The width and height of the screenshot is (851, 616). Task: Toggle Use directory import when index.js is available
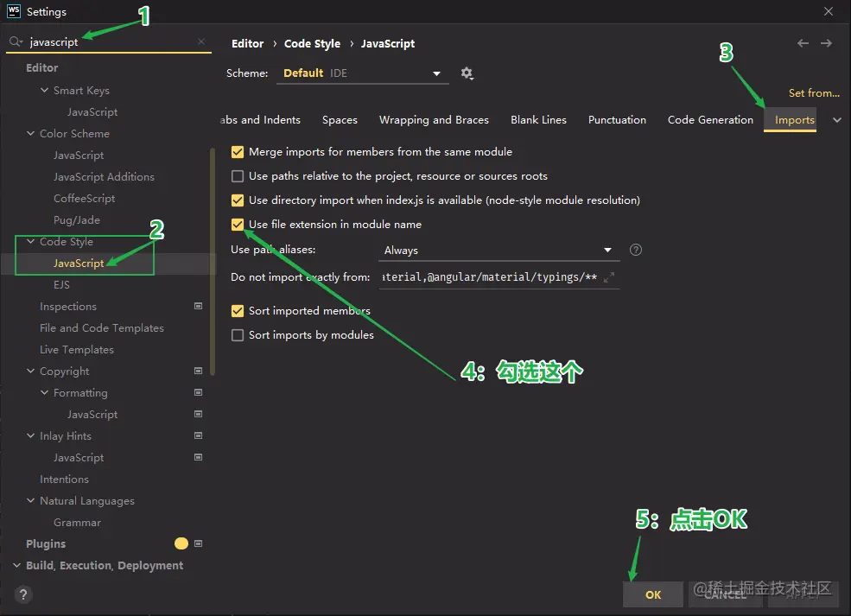pyautogui.click(x=238, y=200)
